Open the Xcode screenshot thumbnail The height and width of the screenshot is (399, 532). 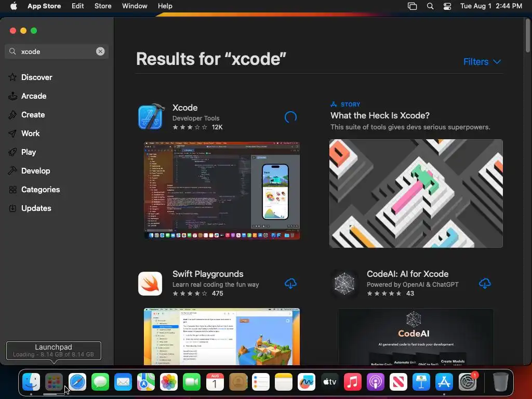click(x=222, y=191)
